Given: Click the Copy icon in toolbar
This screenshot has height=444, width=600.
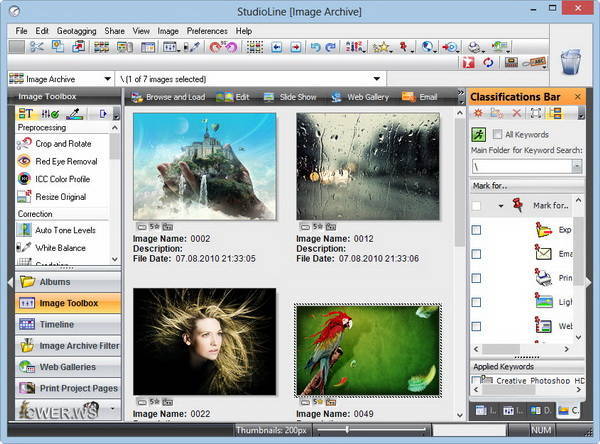Looking at the screenshot, I should click(58, 47).
